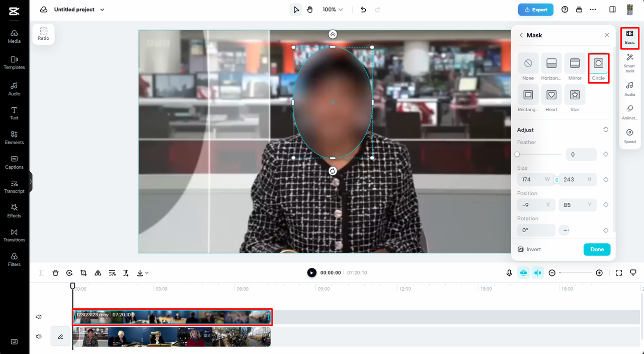The image size is (644, 354).
Task: Open the Ratio setting
Action: (44, 34)
